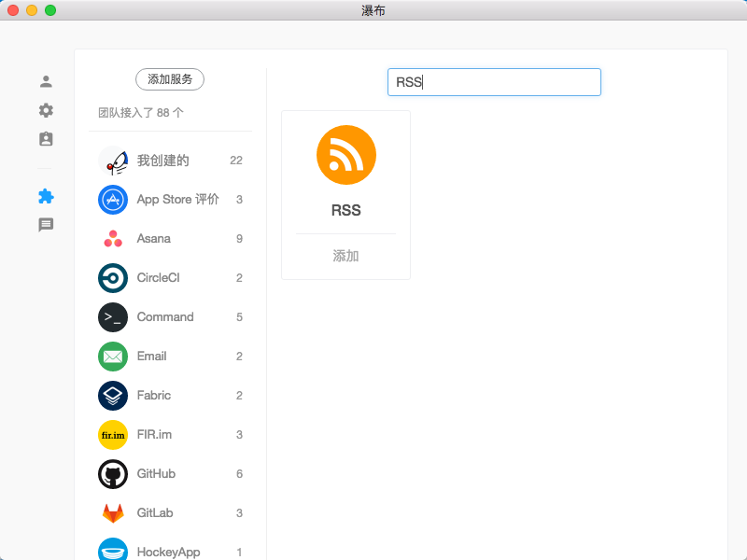Click the GitHub octocat icon
747x560 pixels.
[113, 474]
